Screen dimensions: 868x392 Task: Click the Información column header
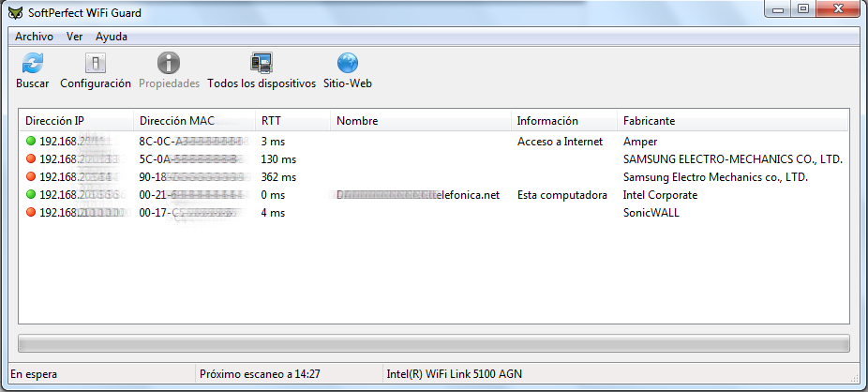(x=547, y=121)
